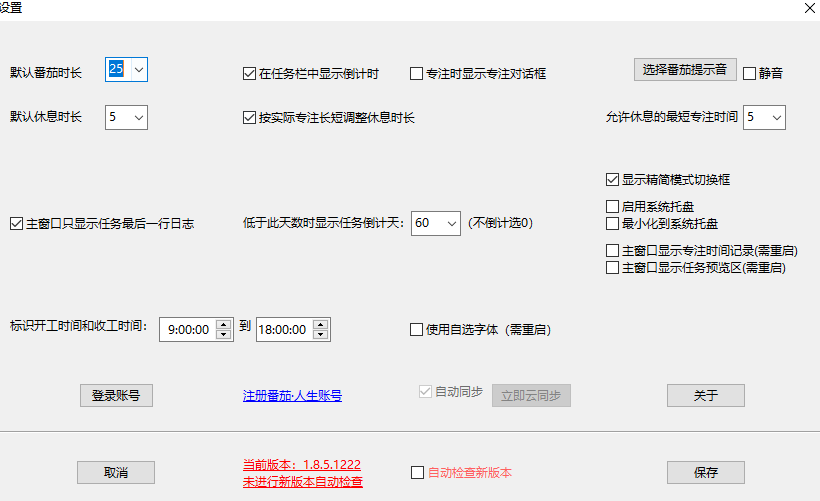Click 未进行新版本自动检查 link
Viewport: 820px width, 501px height.
[x=303, y=482]
